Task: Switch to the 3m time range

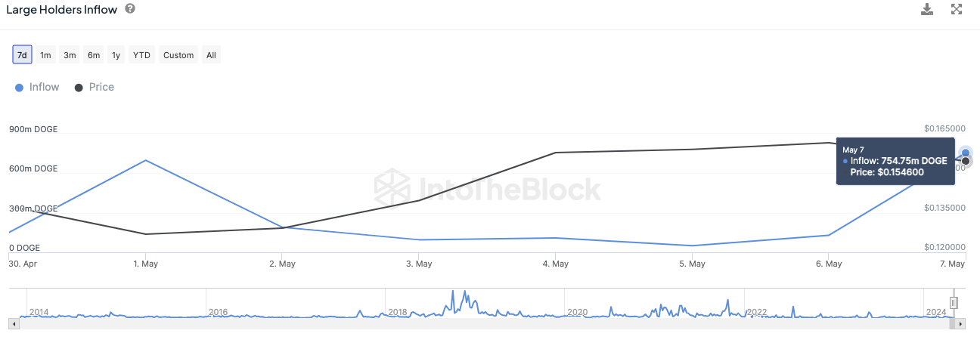Action: coord(70,55)
